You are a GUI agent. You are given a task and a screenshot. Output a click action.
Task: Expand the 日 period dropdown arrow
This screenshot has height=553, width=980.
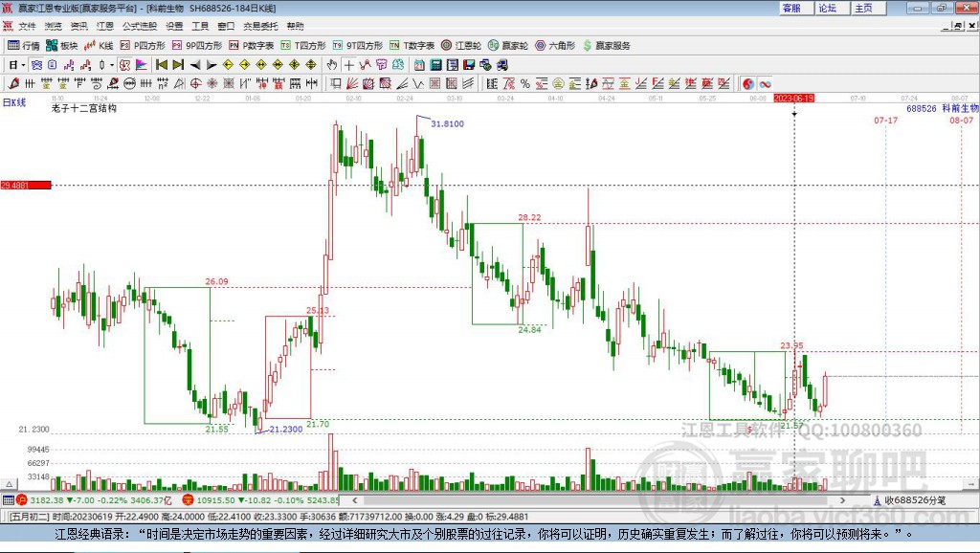[x=23, y=65]
